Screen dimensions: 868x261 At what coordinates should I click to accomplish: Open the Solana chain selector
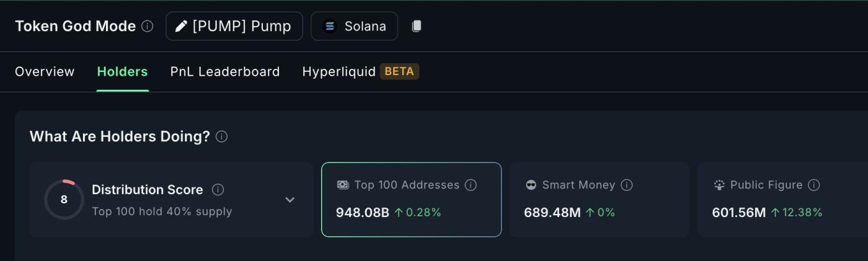354,26
